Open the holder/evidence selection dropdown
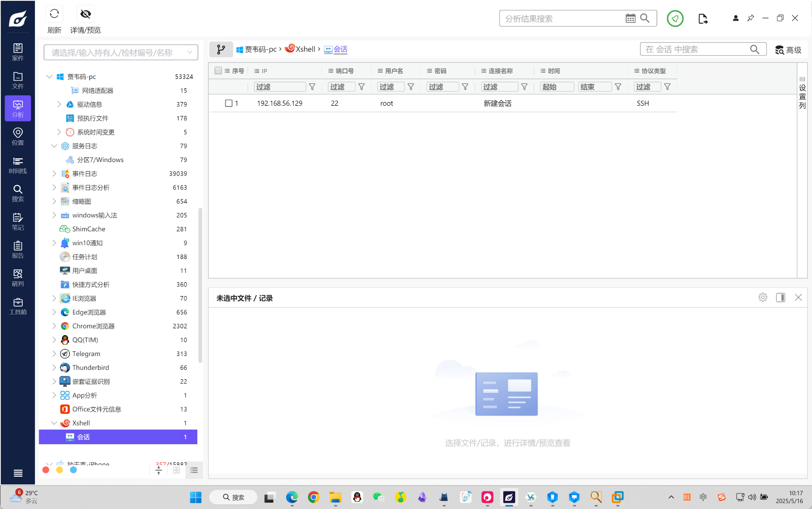Screen dimensions: 812x509 121,53
